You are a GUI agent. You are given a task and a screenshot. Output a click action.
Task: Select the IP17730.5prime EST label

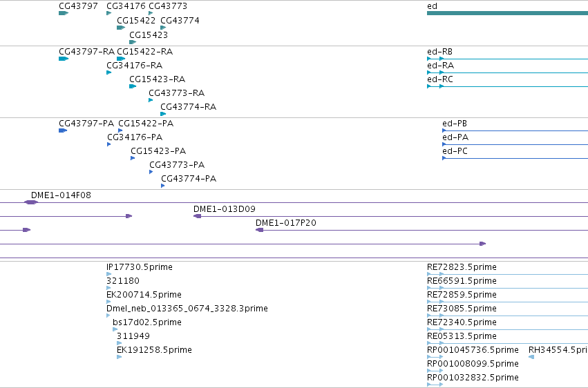pos(140,267)
